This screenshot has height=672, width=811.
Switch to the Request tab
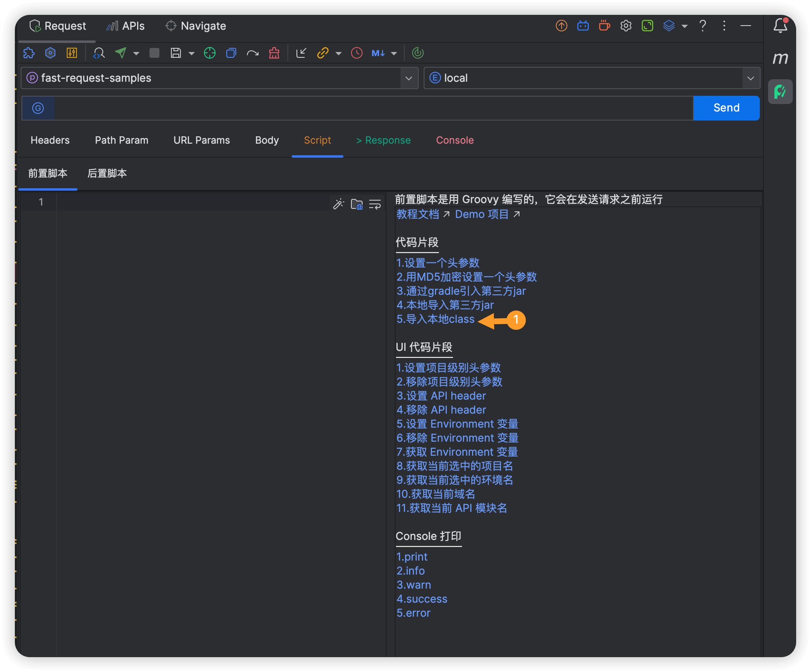58,26
